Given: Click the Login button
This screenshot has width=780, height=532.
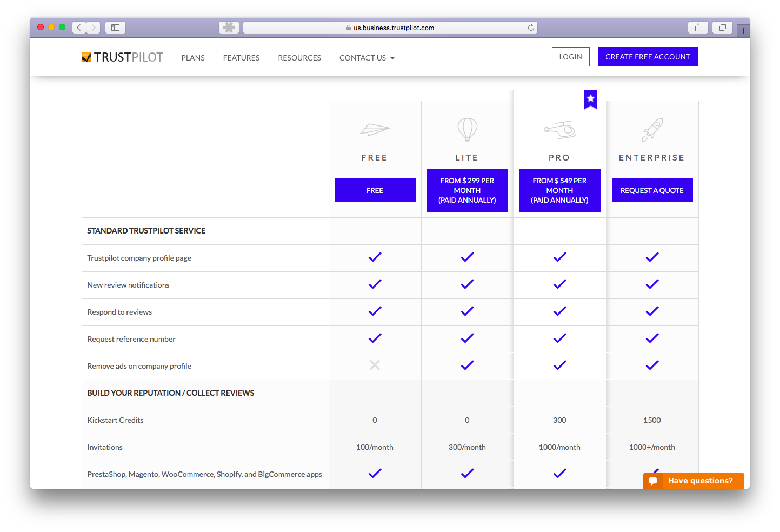Looking at the screenshot, I should 570,57.
